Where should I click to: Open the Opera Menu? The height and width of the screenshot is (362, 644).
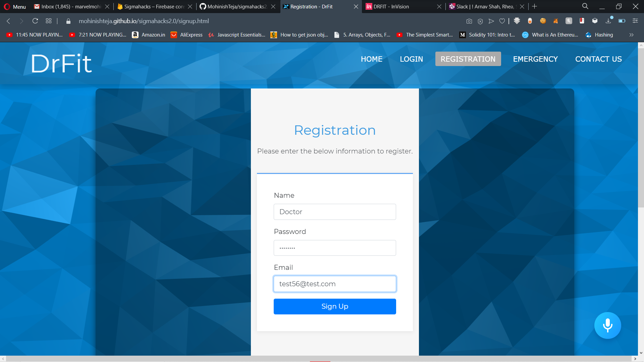(x=15, y=7)
